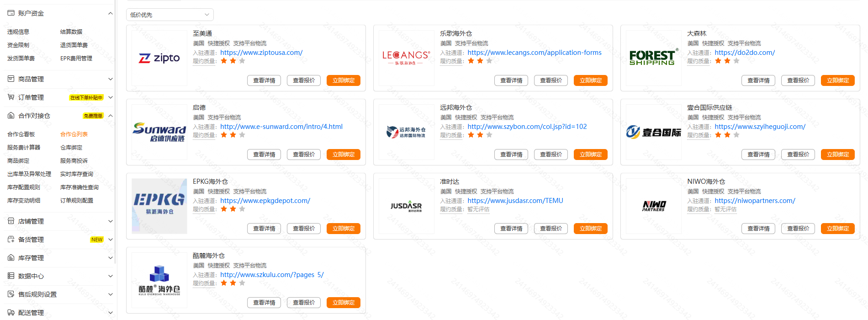Expand the 店铺管理 menu section

click(110, 221)
